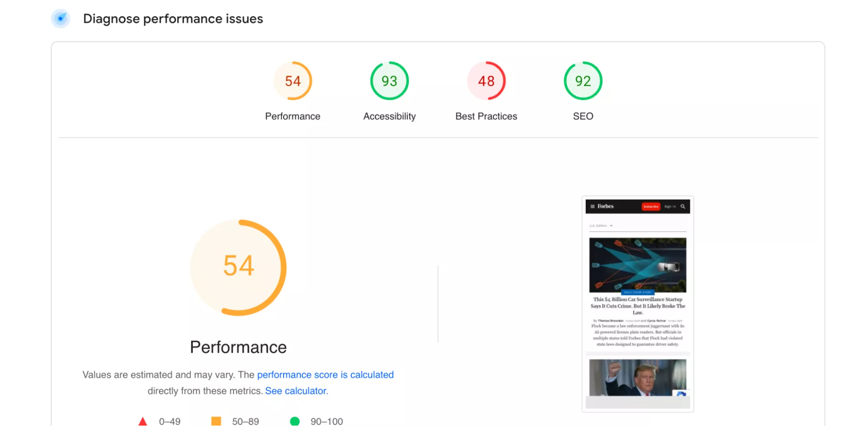Viewport: 868px width, 426px height.
Task: Click the red triangle 0–49 legend icon
Action: pos(142,421)
